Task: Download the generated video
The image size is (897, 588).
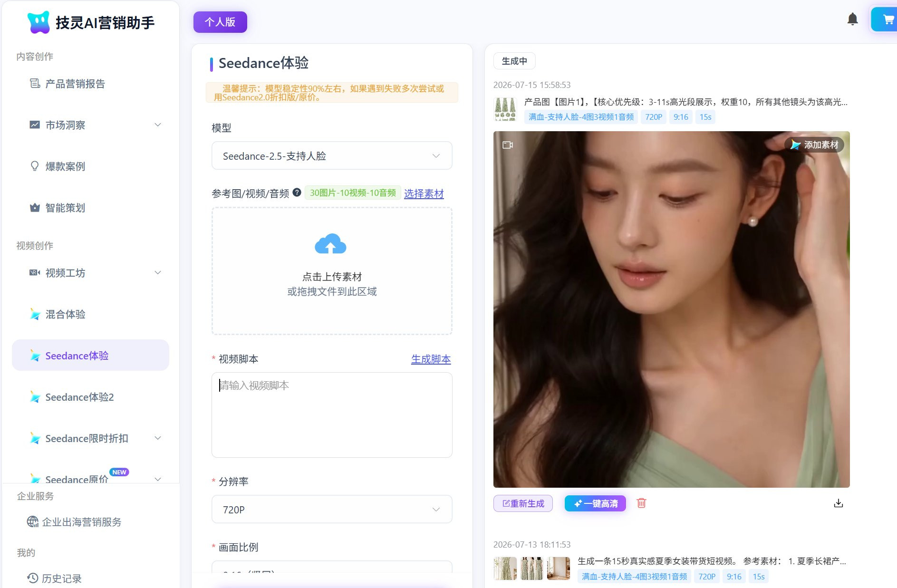Action: point(839,503)
